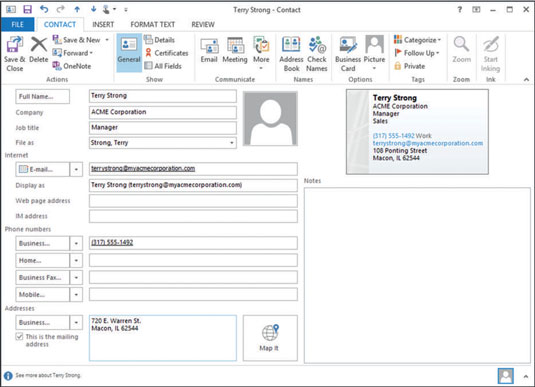Undo the last action
Viewport: 535px width, 387px height.
click(44, 9)
